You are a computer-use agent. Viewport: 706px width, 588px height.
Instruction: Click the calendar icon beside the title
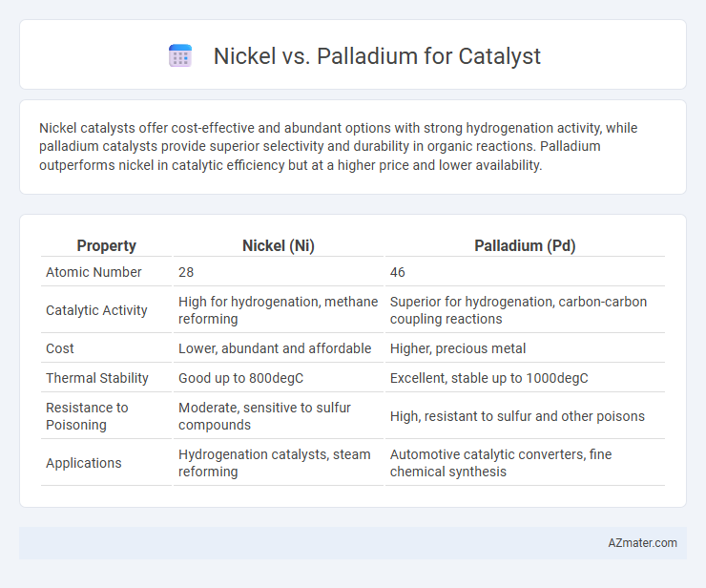(x=180, y=56)
